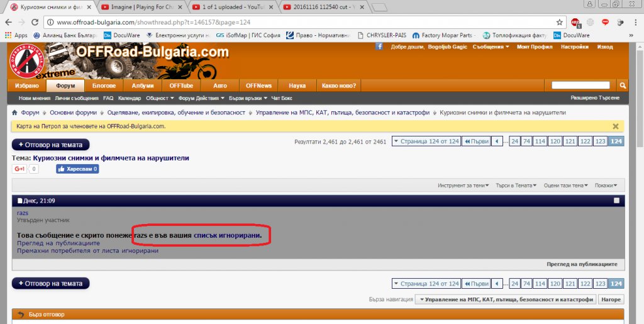644x324 pixels.
Task: Open razs user profile link
Action: [x=23, y=213]
